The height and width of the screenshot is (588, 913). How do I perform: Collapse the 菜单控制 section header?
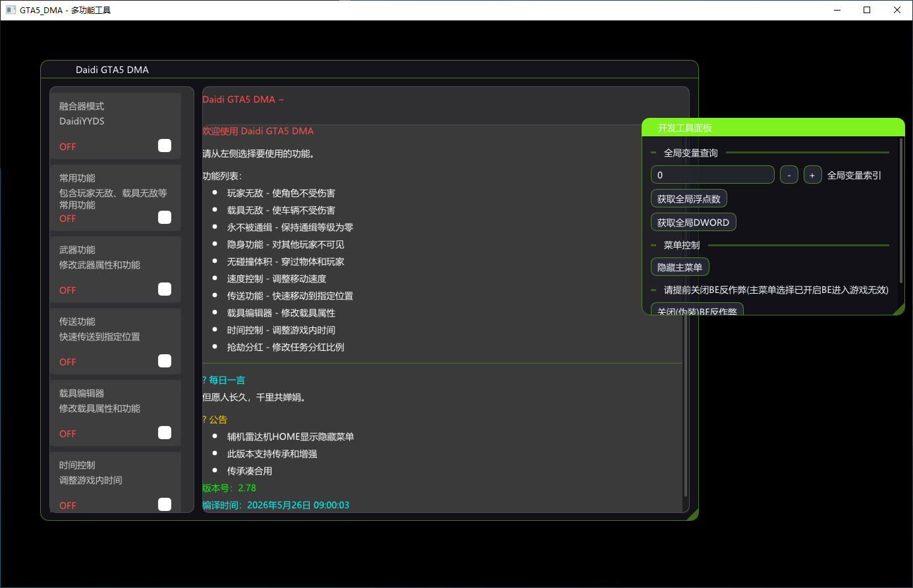[x=769, y=245]
